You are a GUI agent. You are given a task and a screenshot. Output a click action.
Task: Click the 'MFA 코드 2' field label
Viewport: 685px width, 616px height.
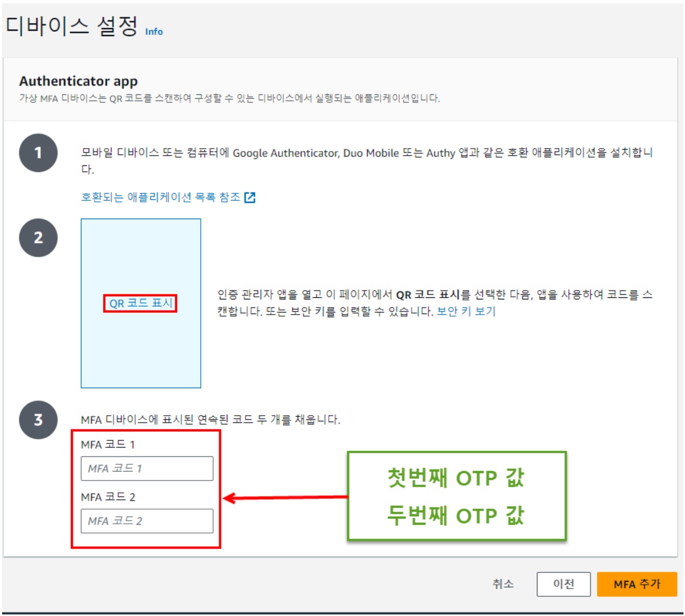click(x=108, y=497)
